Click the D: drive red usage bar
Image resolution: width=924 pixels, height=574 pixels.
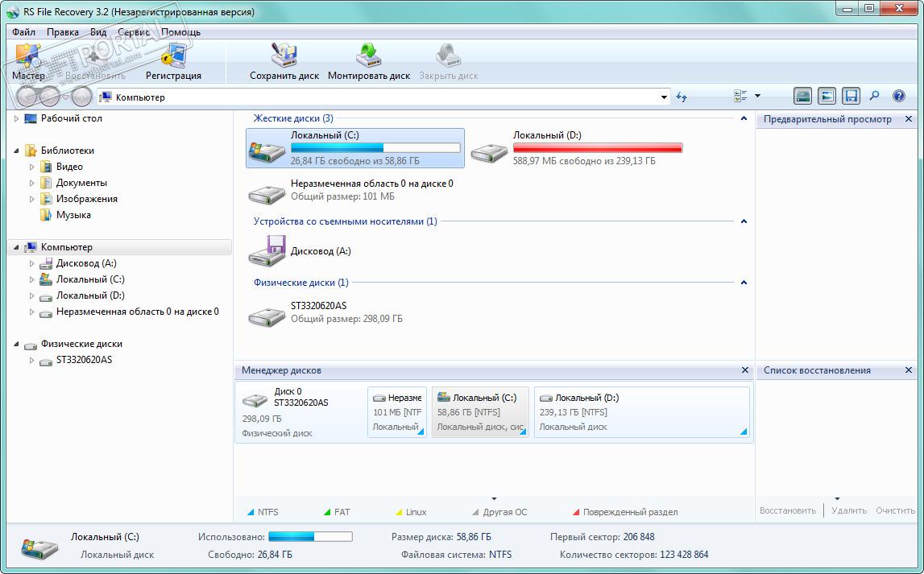(598, 148)
